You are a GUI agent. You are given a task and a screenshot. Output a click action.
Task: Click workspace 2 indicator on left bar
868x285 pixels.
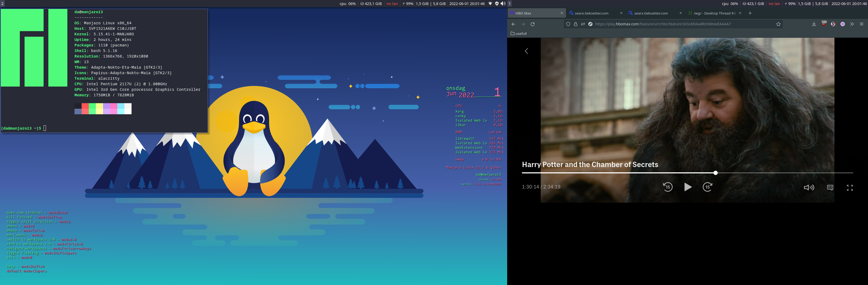2,4
